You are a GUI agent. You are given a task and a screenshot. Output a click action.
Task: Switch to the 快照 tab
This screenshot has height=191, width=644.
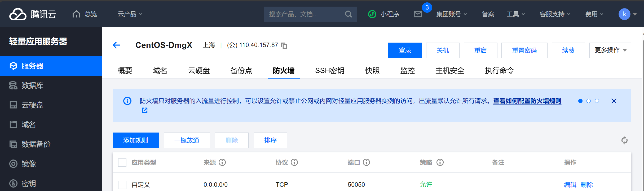click(x=372, y=71)
